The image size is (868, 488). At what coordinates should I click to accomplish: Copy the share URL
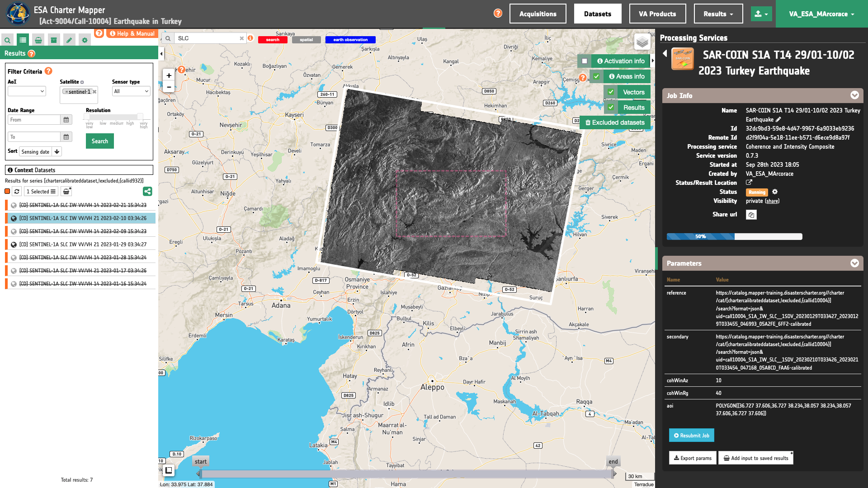(x=751, y=215)
